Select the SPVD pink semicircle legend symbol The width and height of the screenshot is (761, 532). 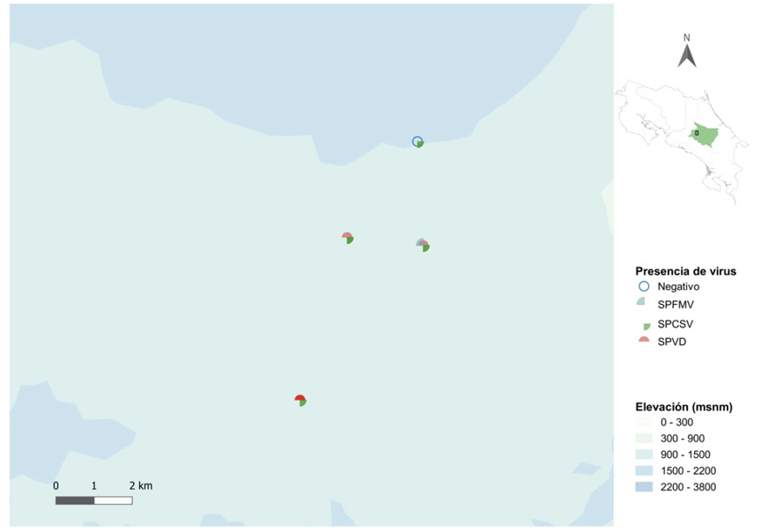(644, 341)
